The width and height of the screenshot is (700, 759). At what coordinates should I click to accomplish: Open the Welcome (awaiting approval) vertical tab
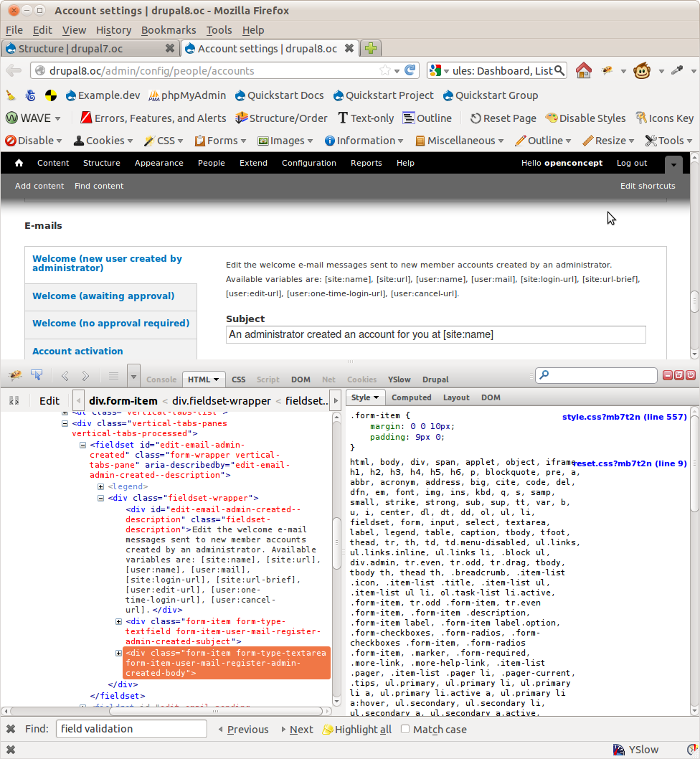point(103,296)
